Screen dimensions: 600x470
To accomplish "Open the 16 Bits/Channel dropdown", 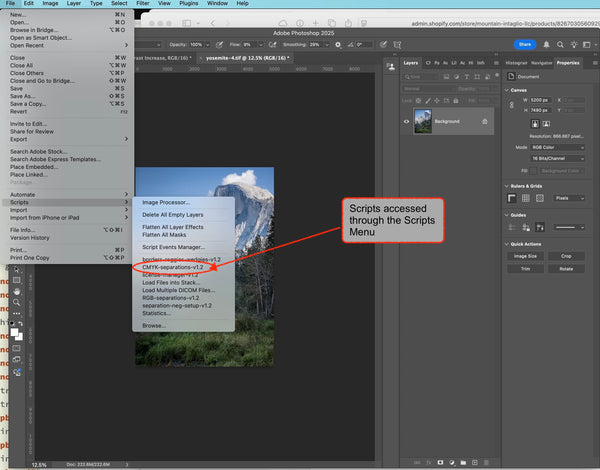I will coord(558,158).
